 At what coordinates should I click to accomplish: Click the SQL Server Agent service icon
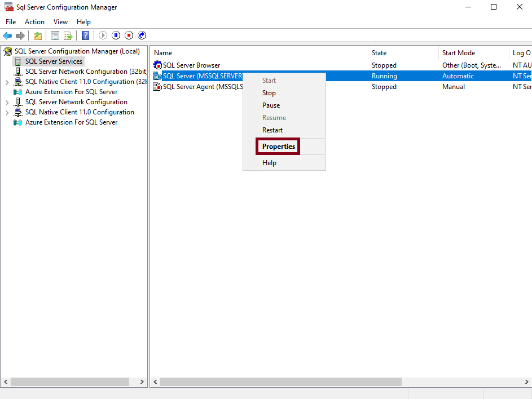click(157, 86)
